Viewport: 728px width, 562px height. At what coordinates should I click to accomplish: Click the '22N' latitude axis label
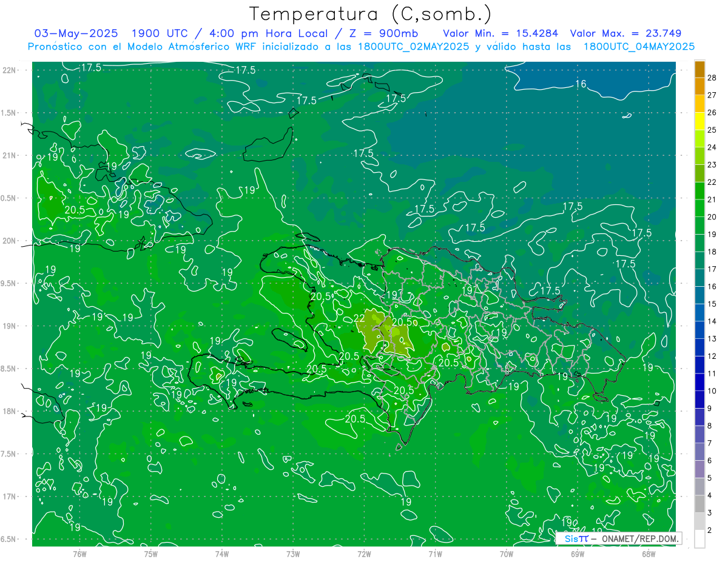point(10,70)
